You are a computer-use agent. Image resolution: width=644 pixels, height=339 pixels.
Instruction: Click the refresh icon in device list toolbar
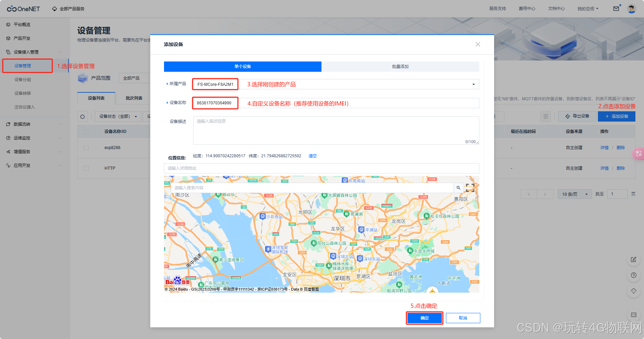click(x=83, y=116)
